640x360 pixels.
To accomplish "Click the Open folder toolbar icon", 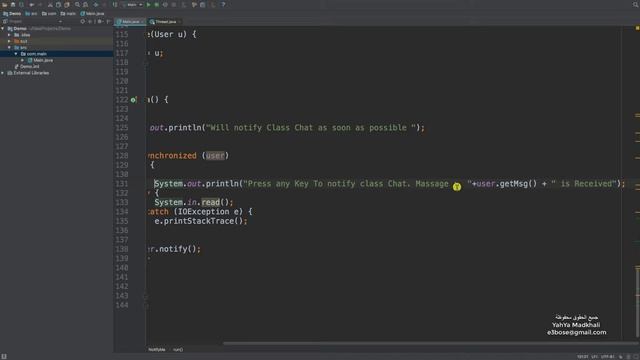I will 4,4.
